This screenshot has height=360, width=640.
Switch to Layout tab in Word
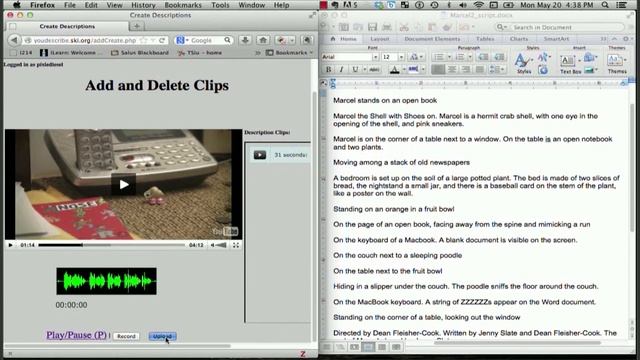coord(380,39)
